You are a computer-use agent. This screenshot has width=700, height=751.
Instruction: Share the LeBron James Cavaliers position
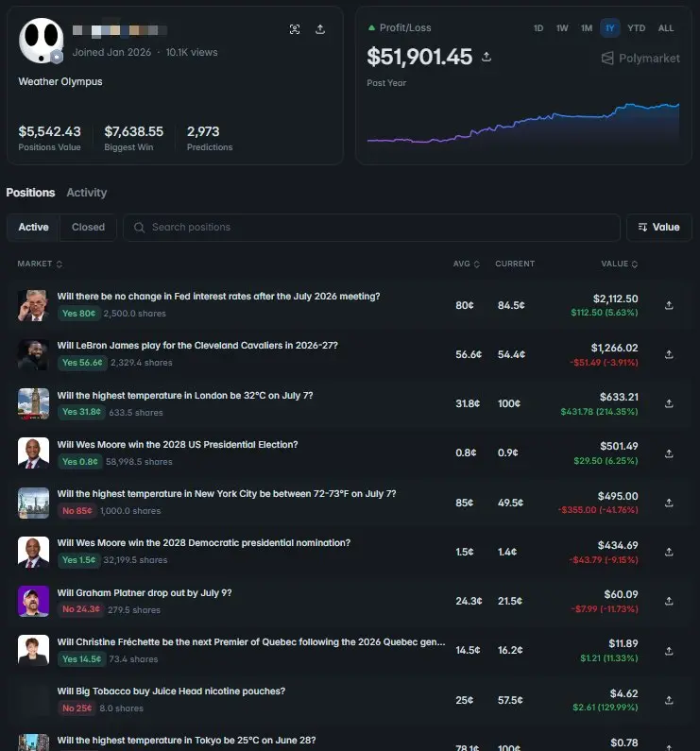669,355
